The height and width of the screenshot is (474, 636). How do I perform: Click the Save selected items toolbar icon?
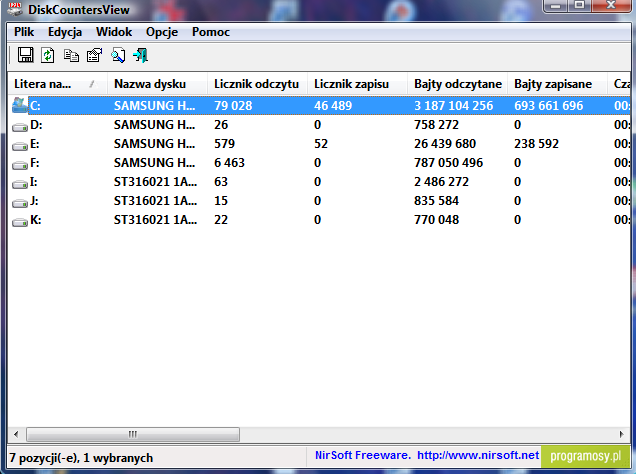point(26,55)
